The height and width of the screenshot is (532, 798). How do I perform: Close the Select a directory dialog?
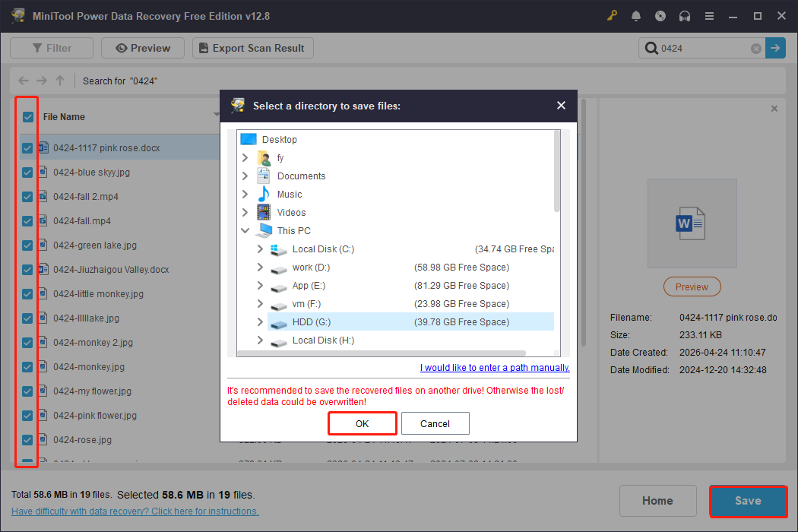561,106
